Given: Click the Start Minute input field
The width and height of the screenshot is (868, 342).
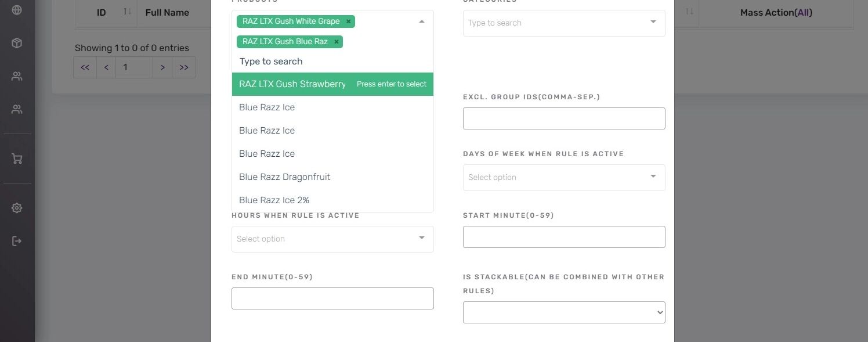Looking at the screenshot, I should click(564, 237).
